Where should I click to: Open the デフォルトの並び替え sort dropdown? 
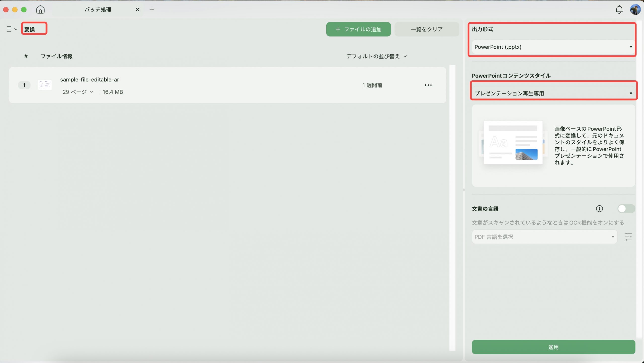[x=377, y=56]
